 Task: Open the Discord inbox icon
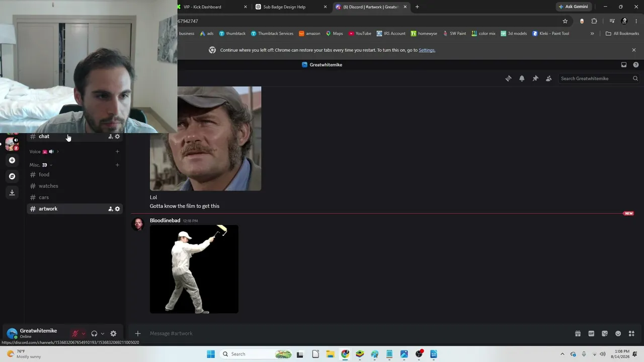tap(624, 65)
